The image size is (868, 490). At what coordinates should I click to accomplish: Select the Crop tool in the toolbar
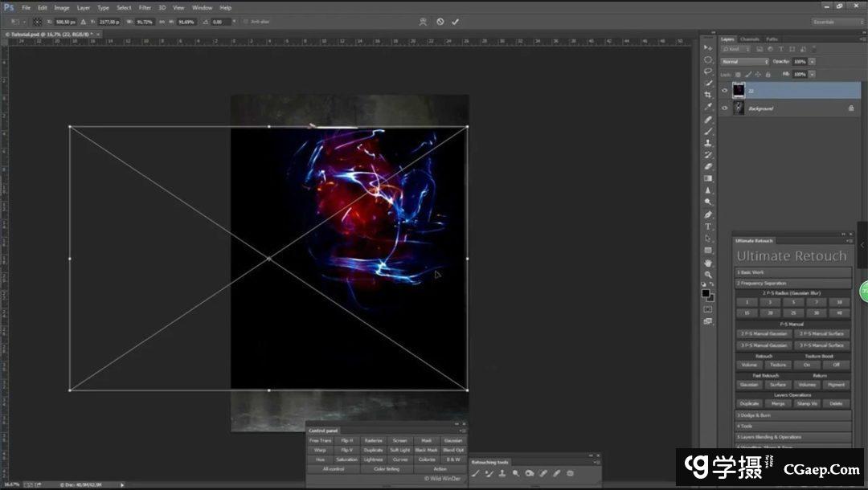click(708, 95)
